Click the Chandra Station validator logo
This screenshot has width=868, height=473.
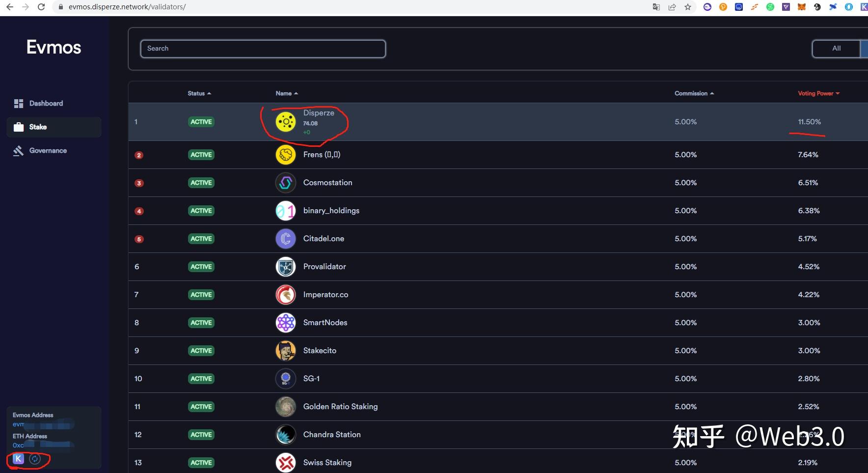[x=286, y=435]
